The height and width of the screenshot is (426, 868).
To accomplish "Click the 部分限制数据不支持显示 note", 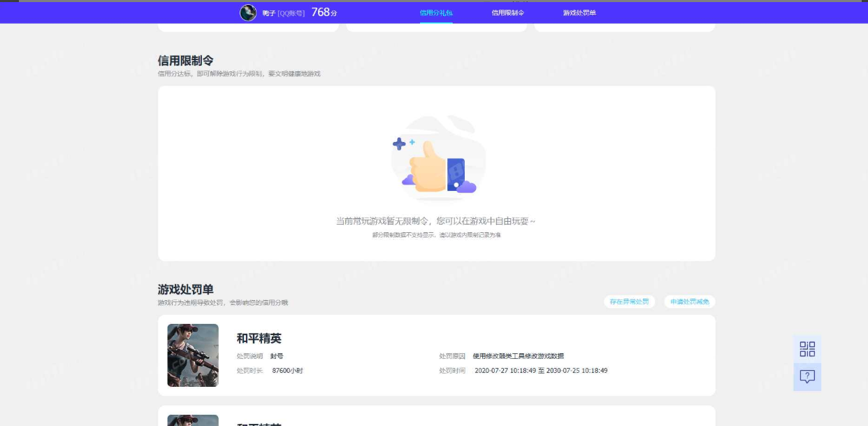I will (x=437, y=235).
